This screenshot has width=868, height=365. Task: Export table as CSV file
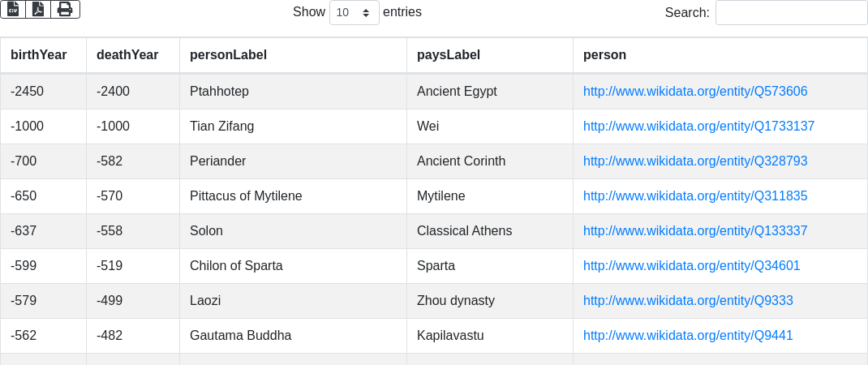(x=13, y=10)
